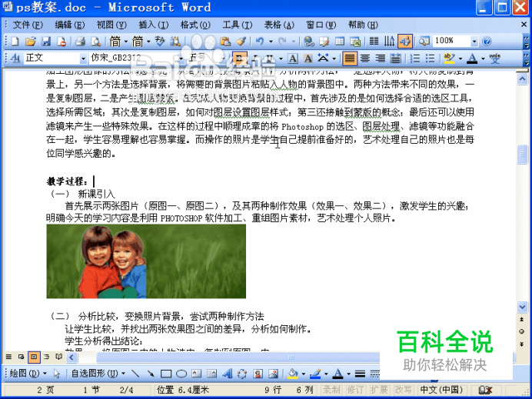Apply character border A icon
The height and width of the screenshot is (399, 532).
pos(292,58)
